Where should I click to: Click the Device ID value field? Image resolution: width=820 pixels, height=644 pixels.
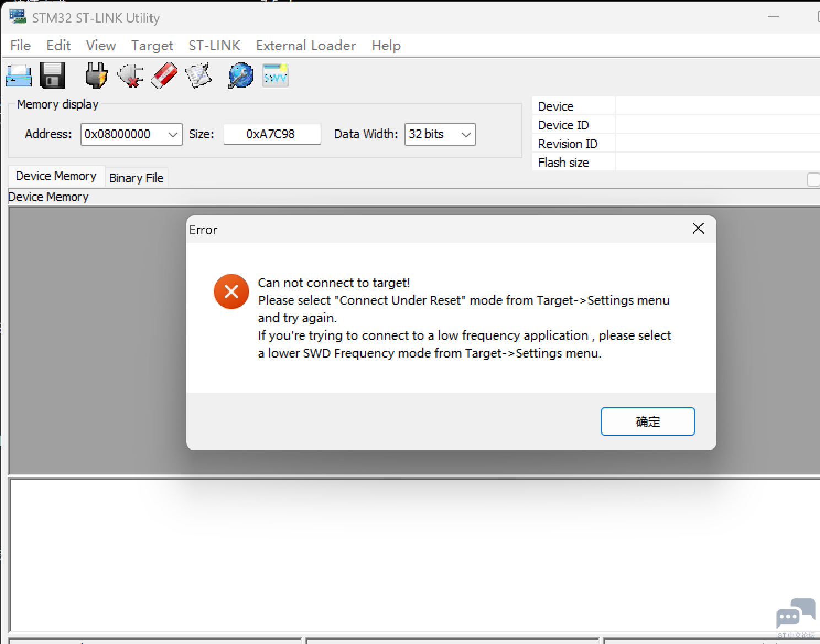717,125
